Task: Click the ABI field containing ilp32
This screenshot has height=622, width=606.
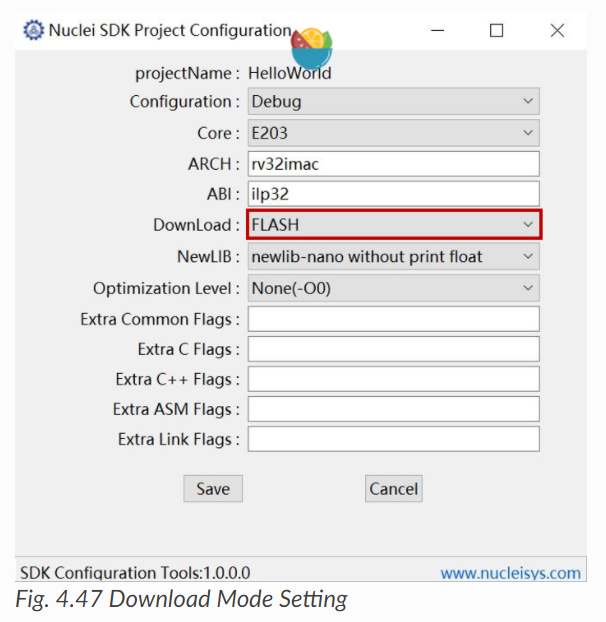Action: tap(393, 194)
